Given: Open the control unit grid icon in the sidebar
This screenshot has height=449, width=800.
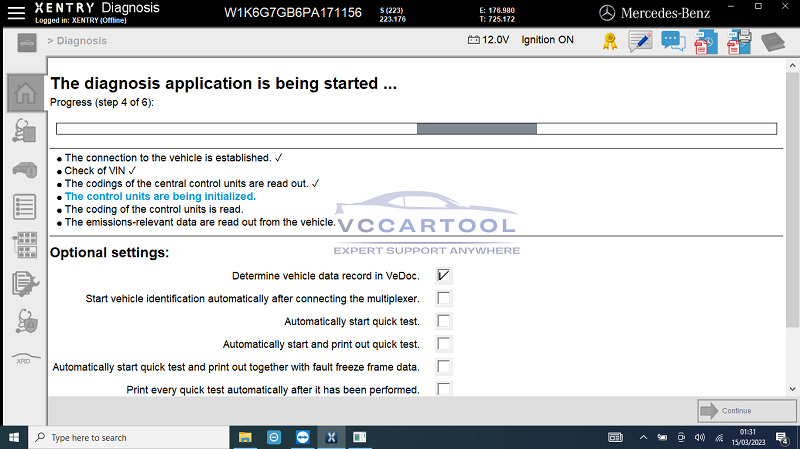Looking at the screenshot, I should 26,245.
